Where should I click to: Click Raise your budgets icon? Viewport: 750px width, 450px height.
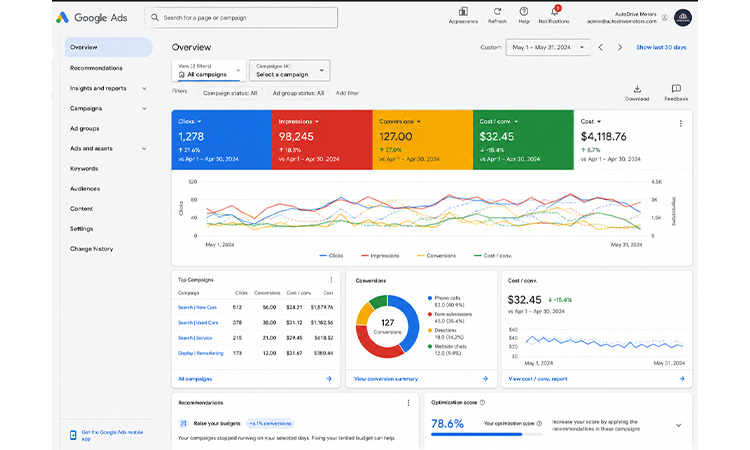[x=183, y=423]
